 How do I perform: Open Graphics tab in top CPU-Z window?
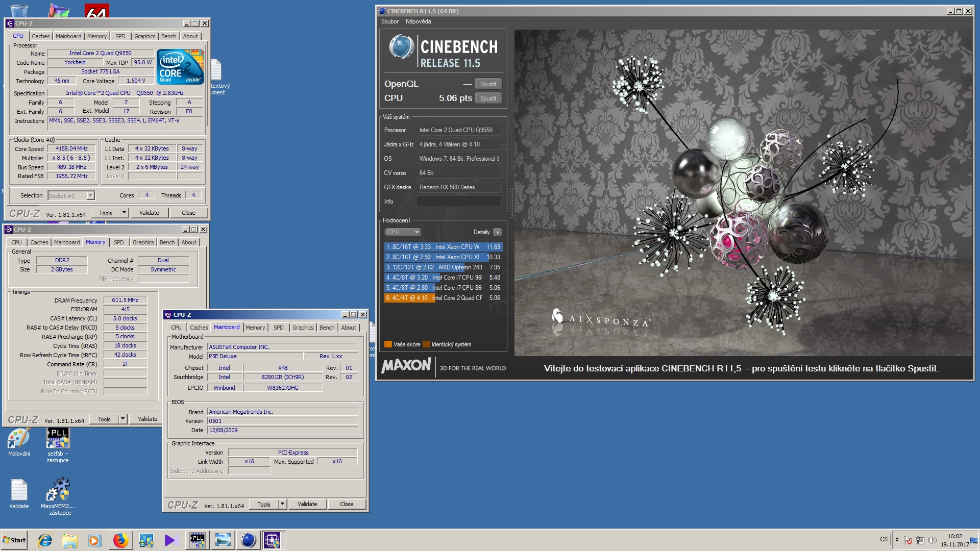point(144,36)
